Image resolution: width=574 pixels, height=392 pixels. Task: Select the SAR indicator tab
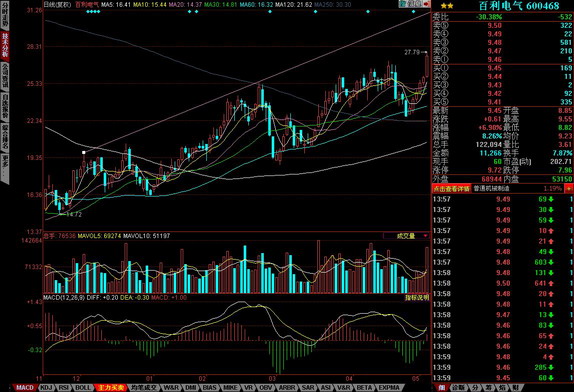(308, 387)
